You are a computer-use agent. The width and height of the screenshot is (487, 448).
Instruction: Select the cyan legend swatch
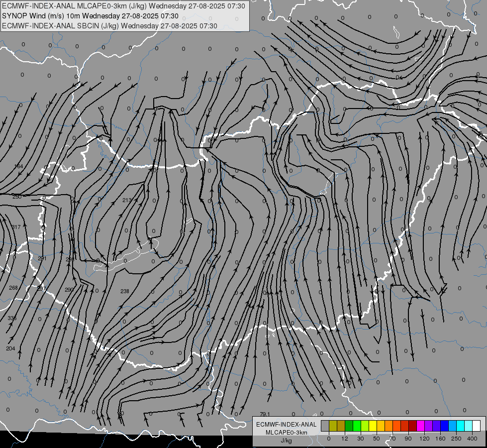coord(460,426)
